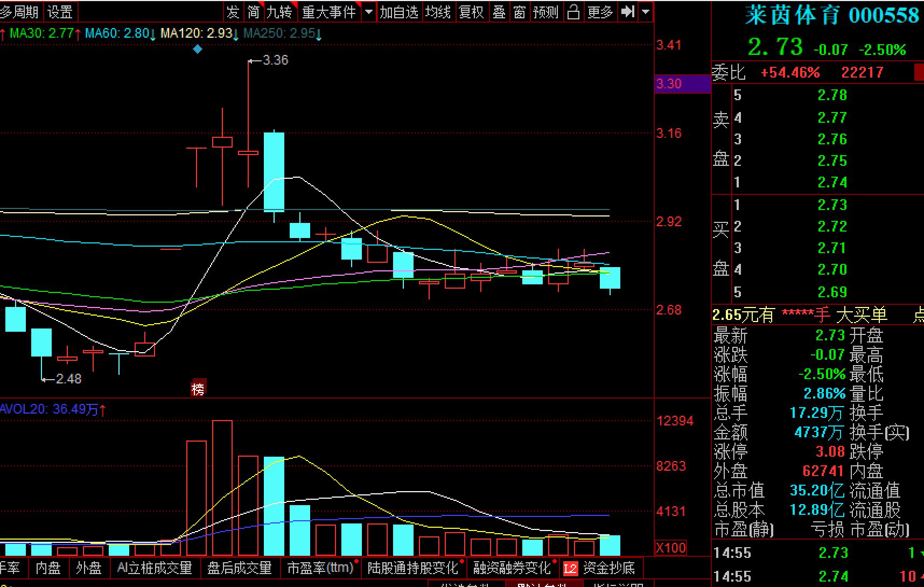This screenshot has height=587, width=924.
Task: Click sell level 1 price 2.74
Action: tap(832, 183)
